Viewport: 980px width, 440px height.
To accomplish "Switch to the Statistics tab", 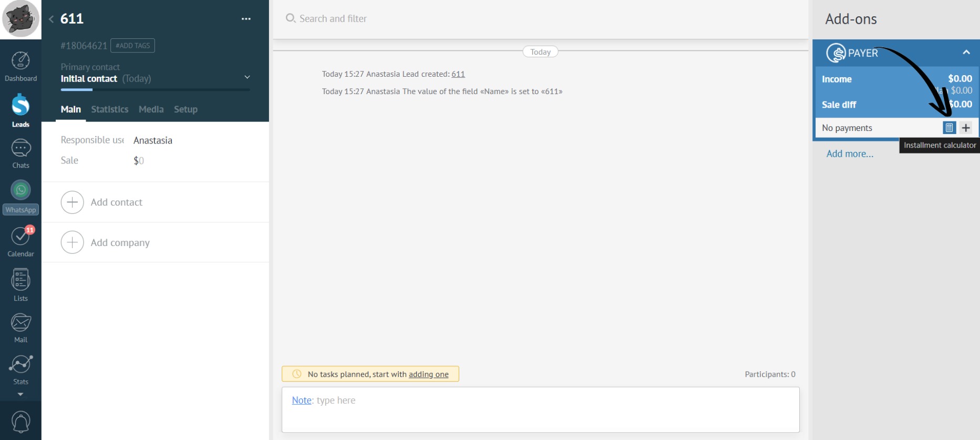I will coord(109,109).
